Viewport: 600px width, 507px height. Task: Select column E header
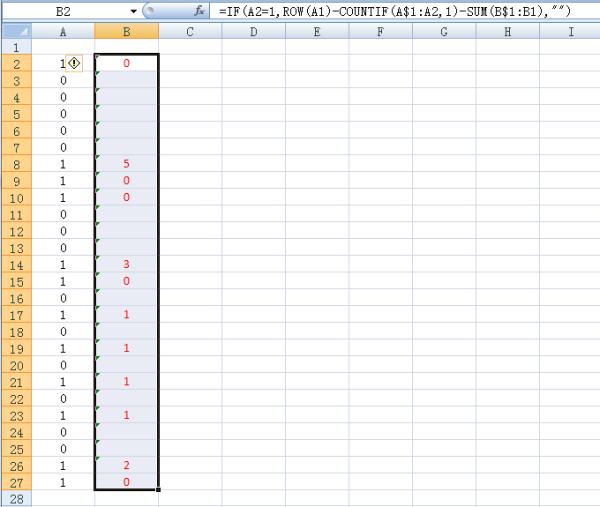click(x=317, y=31)
